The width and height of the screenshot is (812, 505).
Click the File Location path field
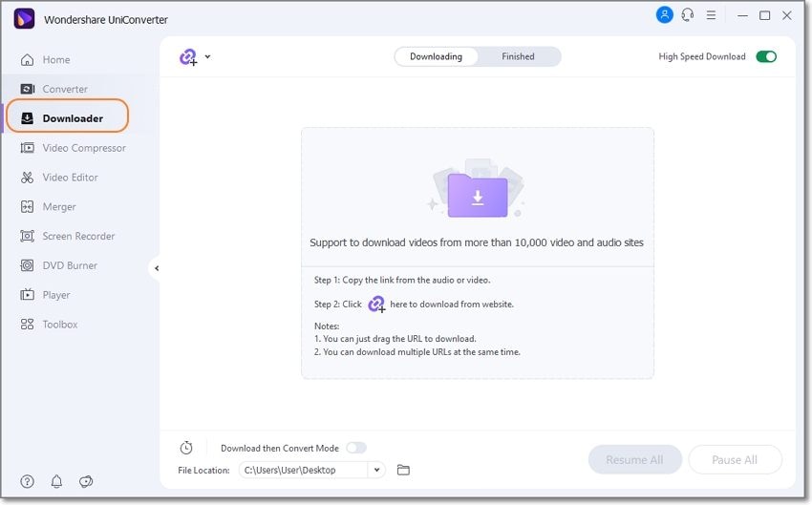[305, 470]
